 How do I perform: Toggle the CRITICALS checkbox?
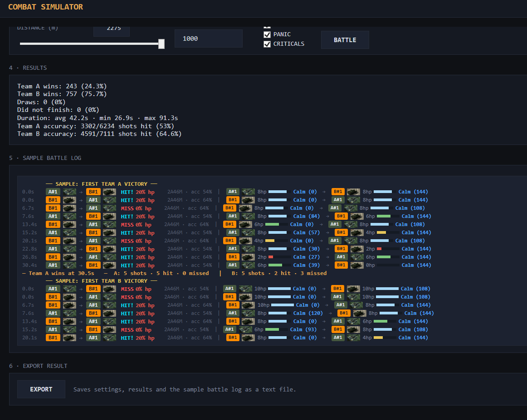click(x=267, y=44)
